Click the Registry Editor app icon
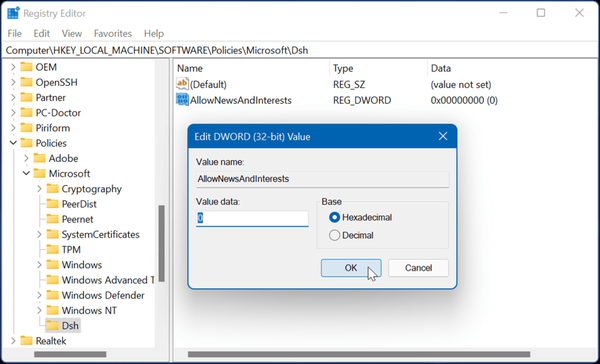600x364 pixels. (x=13, y=13)
